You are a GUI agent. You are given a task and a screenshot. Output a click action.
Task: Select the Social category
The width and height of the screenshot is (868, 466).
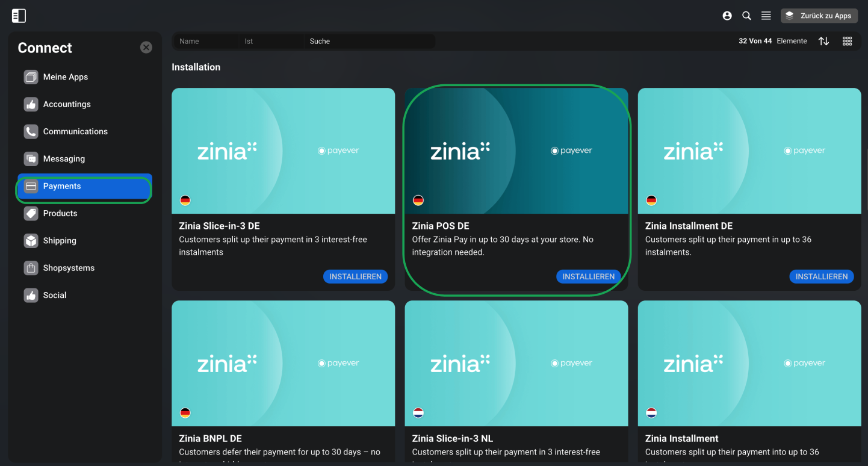[84, 295]
